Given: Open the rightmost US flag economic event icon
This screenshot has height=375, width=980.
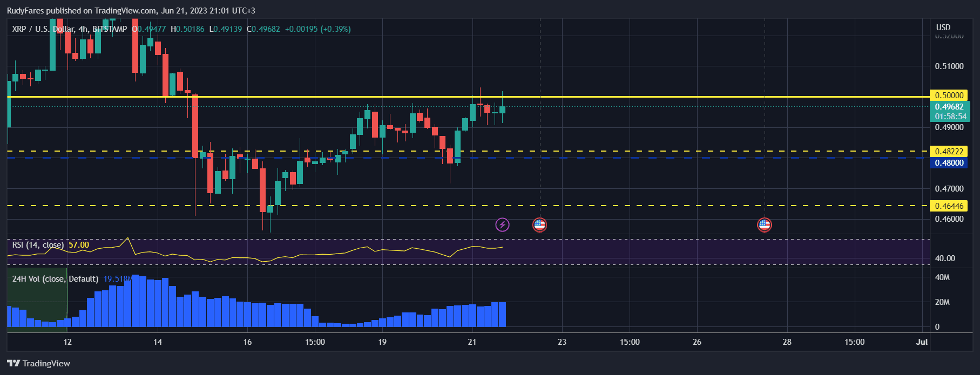Looking at the screenshot, I should 764,224.
